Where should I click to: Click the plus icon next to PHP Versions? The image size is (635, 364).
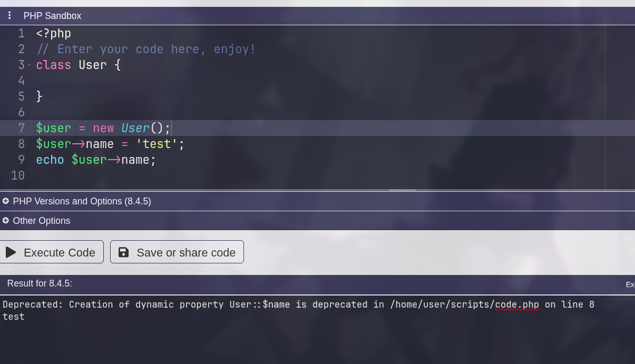click(x=6, y=201)
